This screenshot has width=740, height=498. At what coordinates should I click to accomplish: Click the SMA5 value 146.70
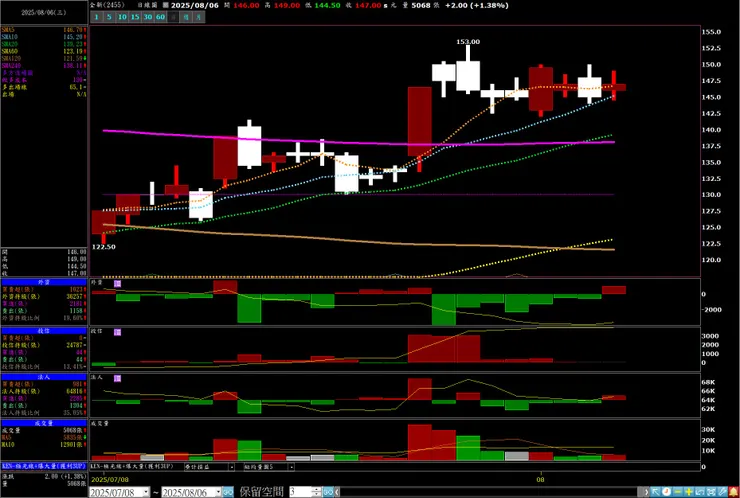pos(73,30)
